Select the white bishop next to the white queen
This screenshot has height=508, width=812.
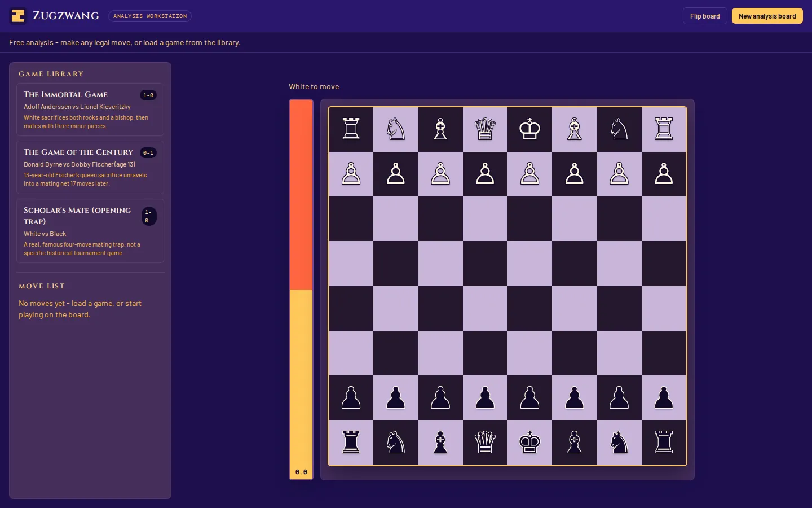[x=440, y=129]
